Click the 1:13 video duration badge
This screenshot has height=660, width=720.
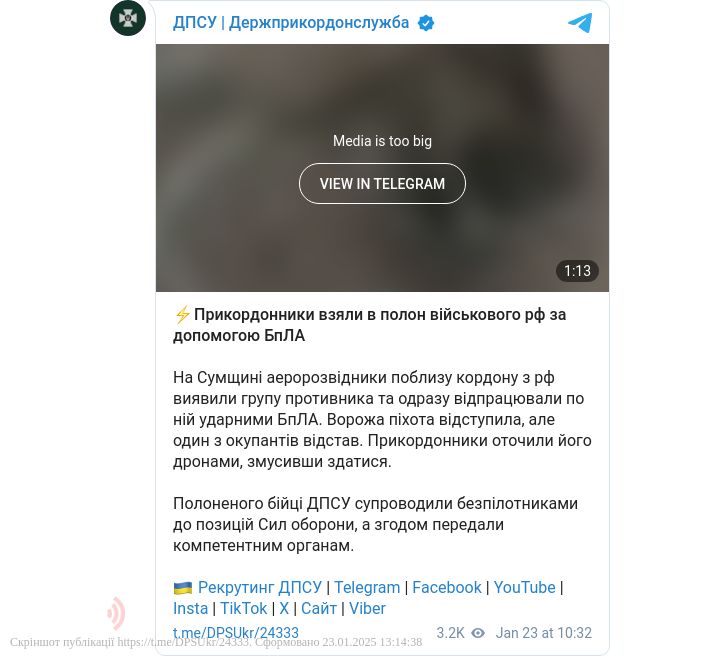(x=577, y=271)
